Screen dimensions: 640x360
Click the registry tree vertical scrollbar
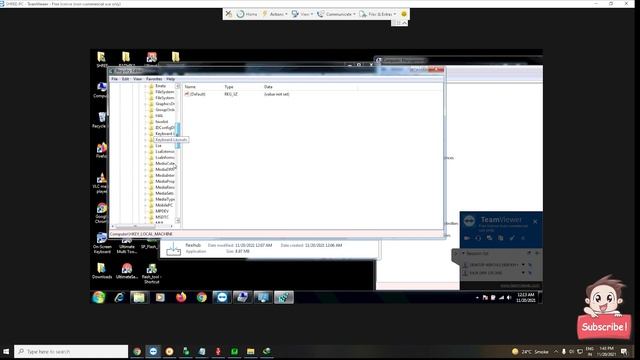pos(178,153)
